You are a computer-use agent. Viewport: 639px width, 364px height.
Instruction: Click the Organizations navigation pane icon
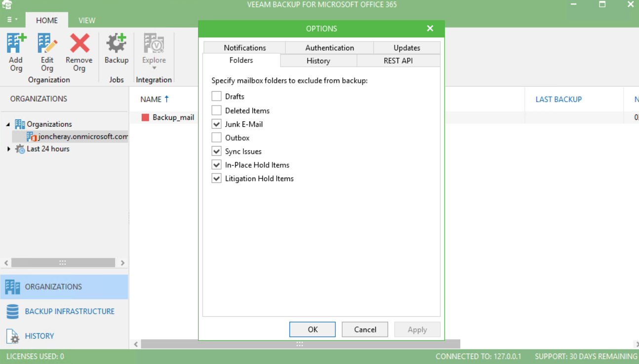[x=13, y=287]
